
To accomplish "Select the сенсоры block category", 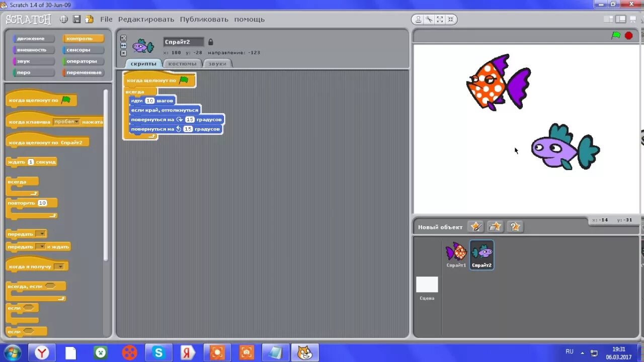I will tap(83, 50).
